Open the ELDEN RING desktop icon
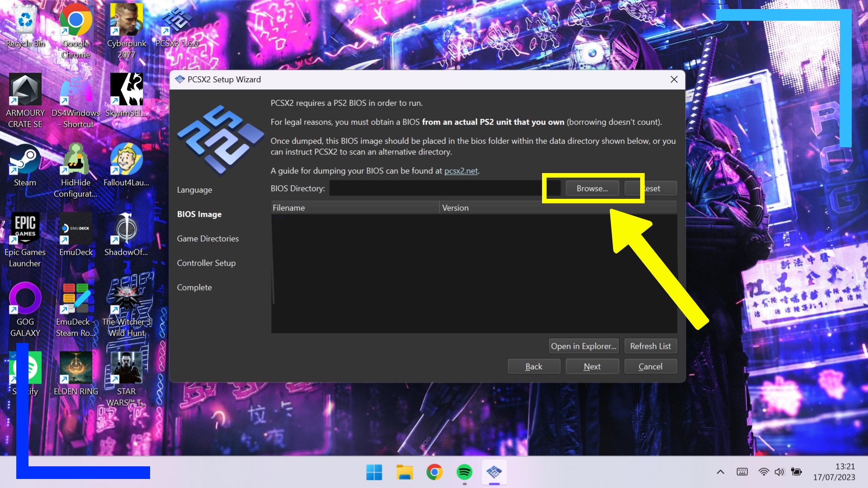The width and height of the screenshot is (868, 488). 75,368
